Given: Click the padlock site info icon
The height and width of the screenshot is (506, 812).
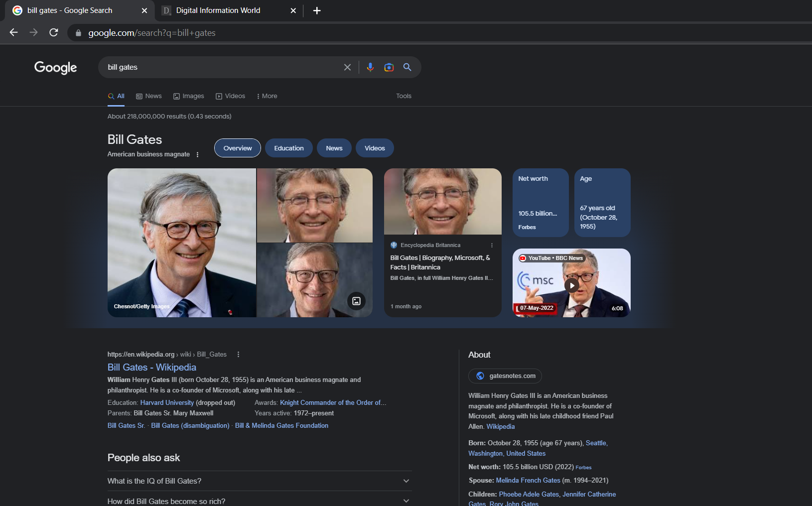Looking at the screenshot, I should [x=78, y=33].
